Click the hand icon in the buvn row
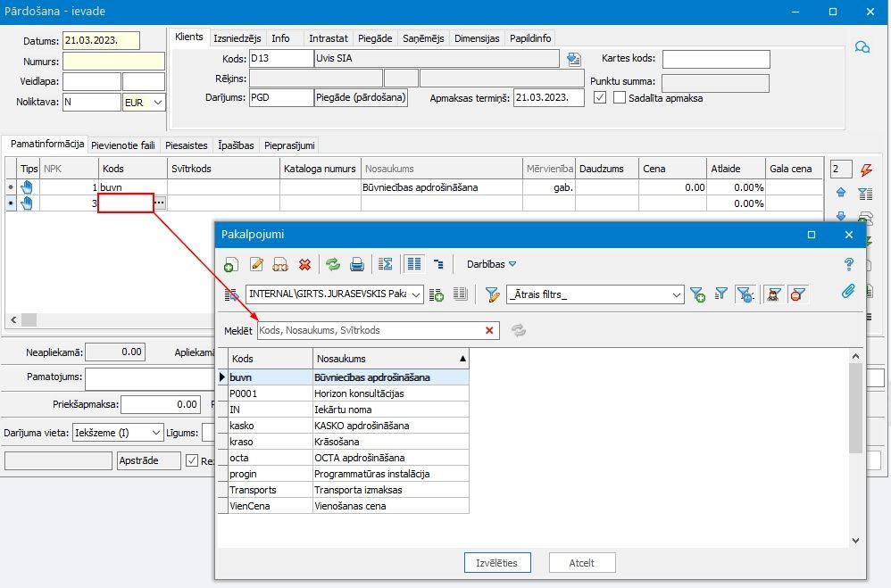The image size is (891, 588). [x=27, y=186]
